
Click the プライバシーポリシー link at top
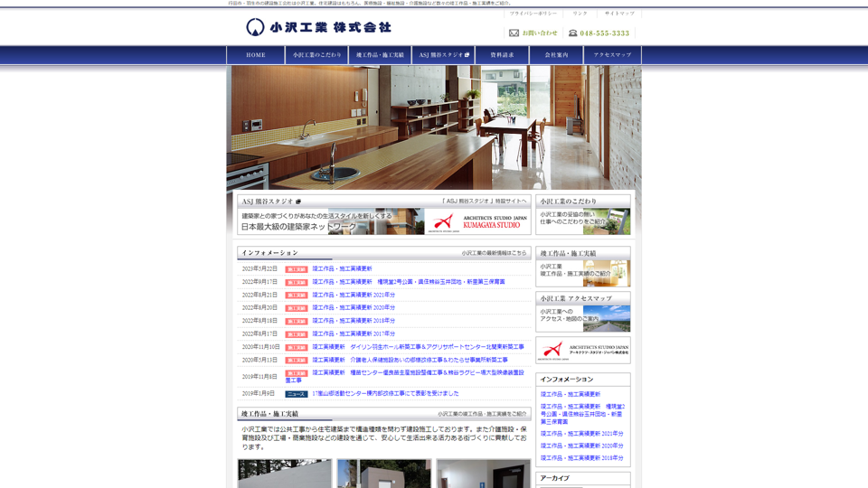tap(533, 14)
